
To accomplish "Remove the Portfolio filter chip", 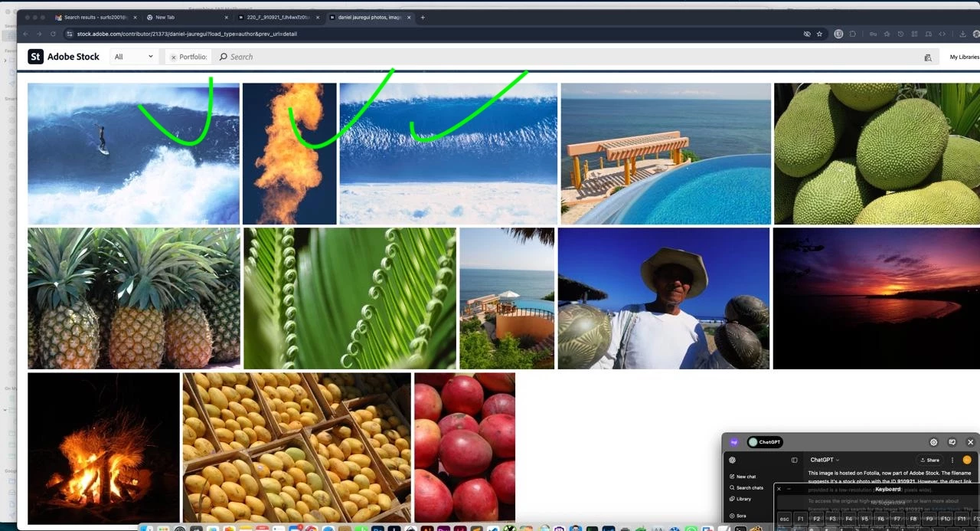I will (x=173, y=57).
